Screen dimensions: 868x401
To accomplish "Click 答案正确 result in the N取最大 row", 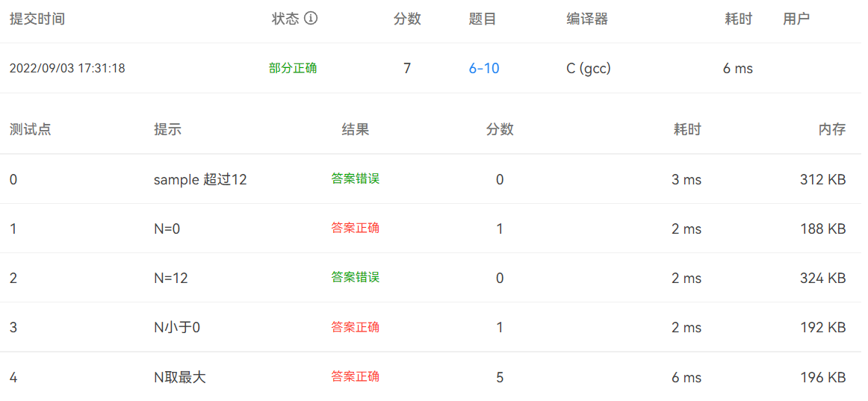I will point(356,376).
